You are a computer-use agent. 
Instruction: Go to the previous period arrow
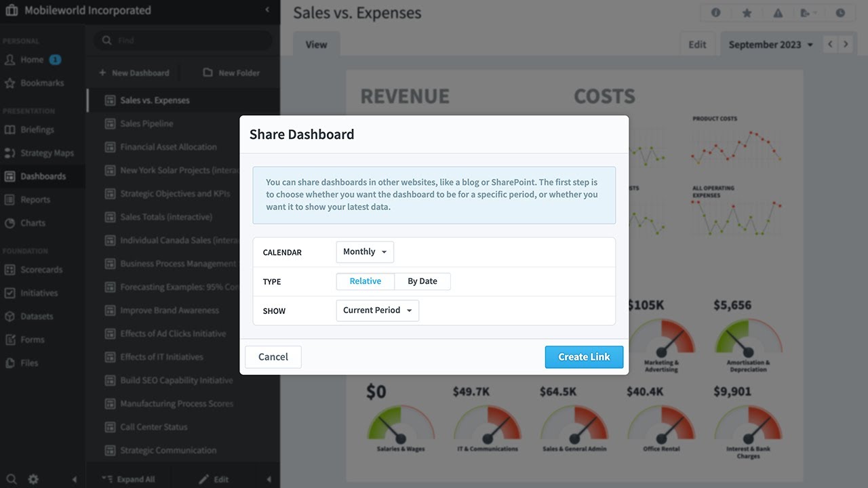pyautogui.click(x=831, y=44)
